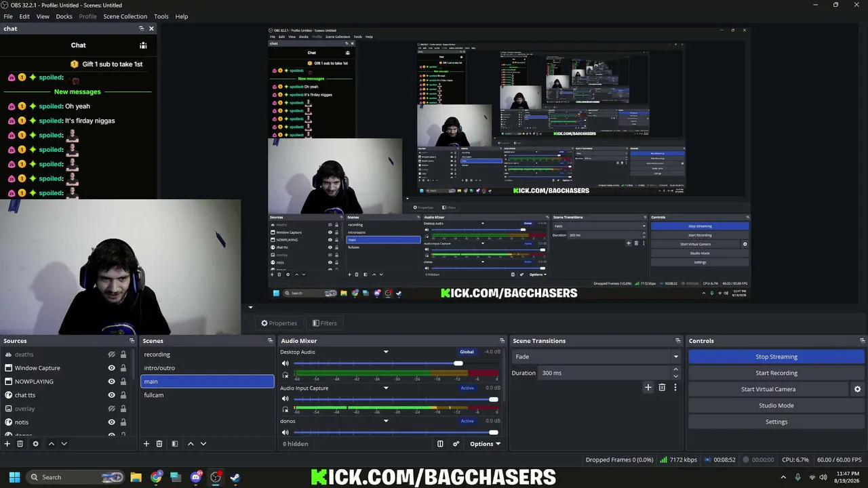This screenshot has height=488, width=868.
Task: Open source Filters button below preview
Action: (x=324, y=323)
